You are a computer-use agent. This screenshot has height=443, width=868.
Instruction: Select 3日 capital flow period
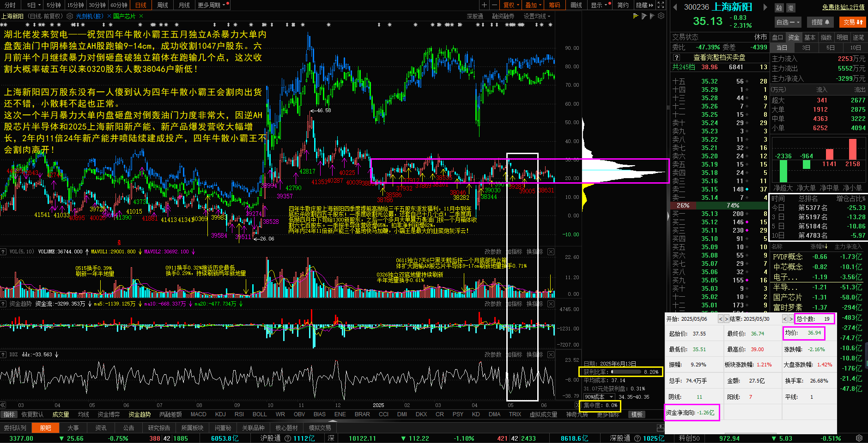(806, 48)
